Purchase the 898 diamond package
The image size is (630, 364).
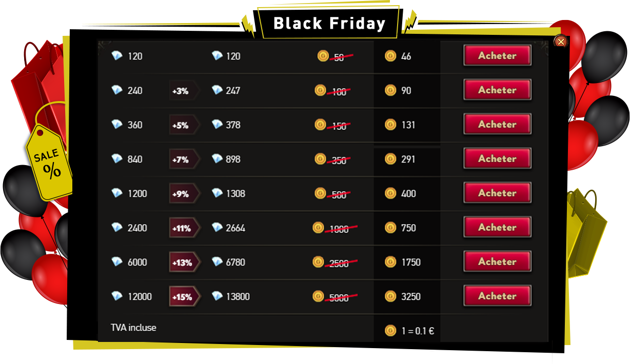[x=497, y=158]
